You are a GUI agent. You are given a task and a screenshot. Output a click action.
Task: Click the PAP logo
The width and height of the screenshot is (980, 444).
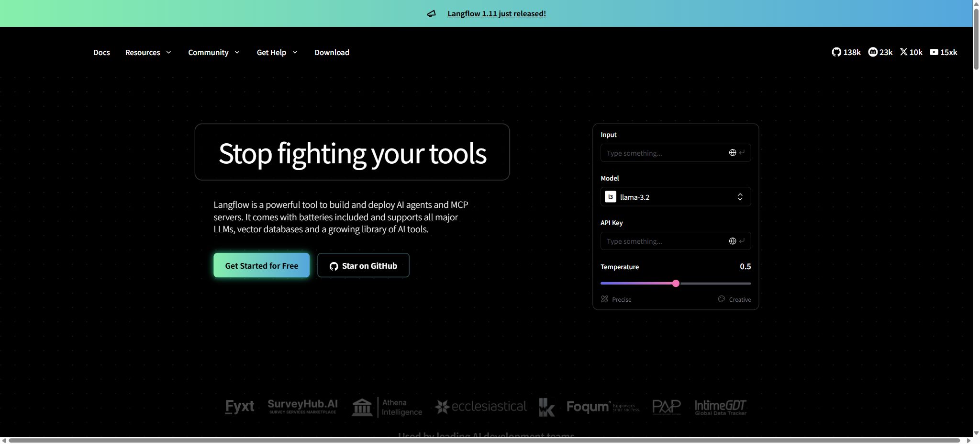coord(667,407)
